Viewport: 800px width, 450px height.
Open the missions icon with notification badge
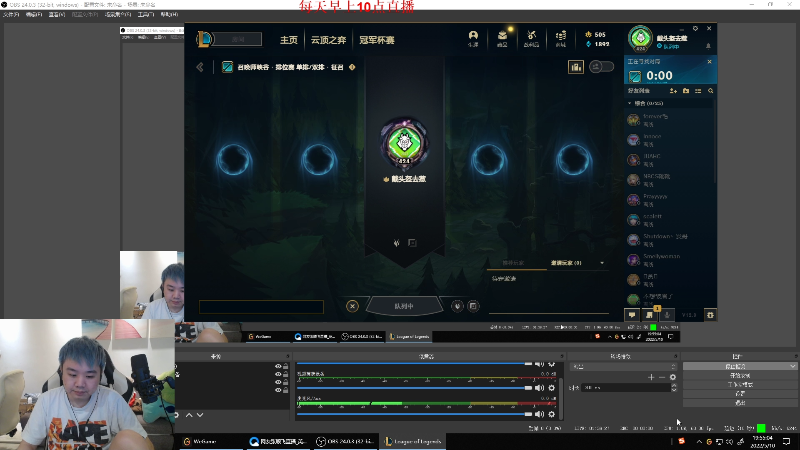[649, 315]
